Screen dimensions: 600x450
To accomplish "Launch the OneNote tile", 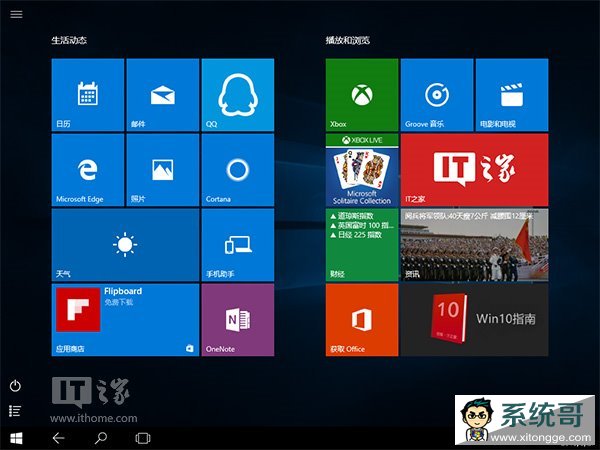I will tap(238, 320).
